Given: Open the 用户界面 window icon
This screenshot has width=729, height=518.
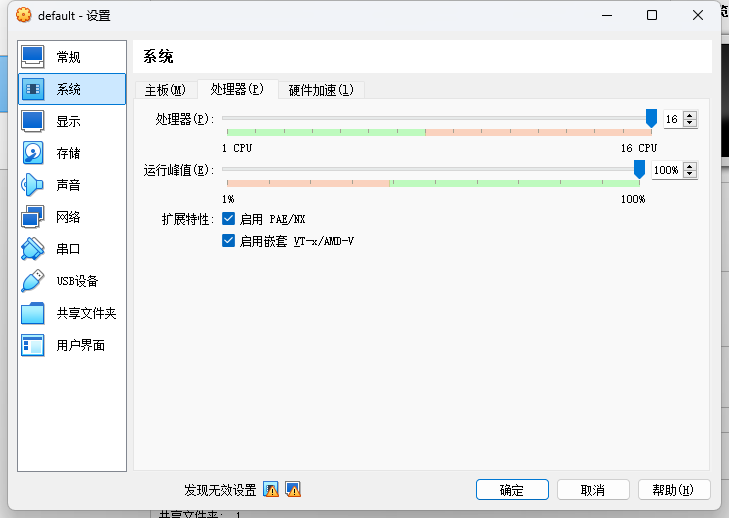Looking at the screenshot, I should [x=33, y=345].
